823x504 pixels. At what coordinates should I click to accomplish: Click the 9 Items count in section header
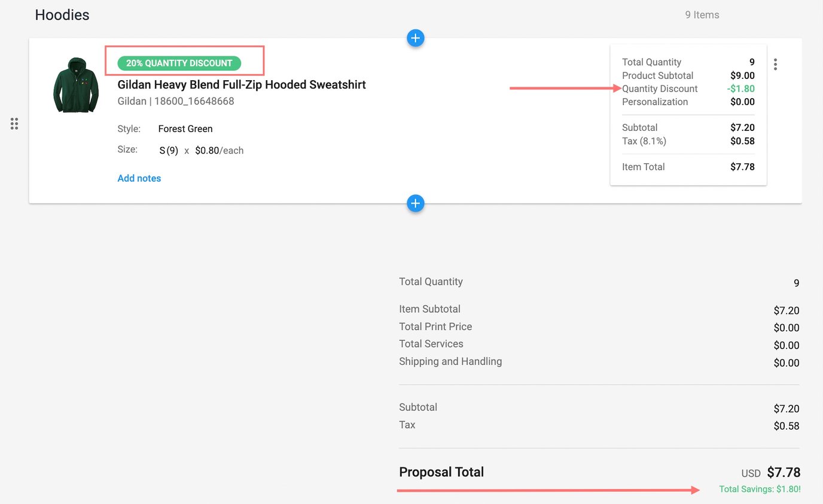pos(702,15)
